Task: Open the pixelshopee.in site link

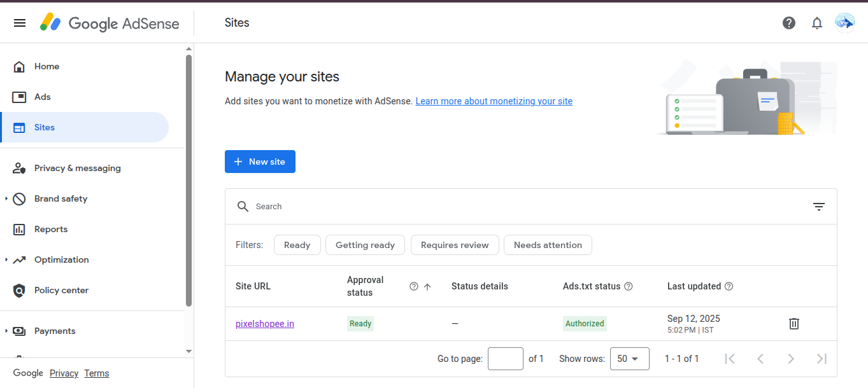Action: point(265,324)
